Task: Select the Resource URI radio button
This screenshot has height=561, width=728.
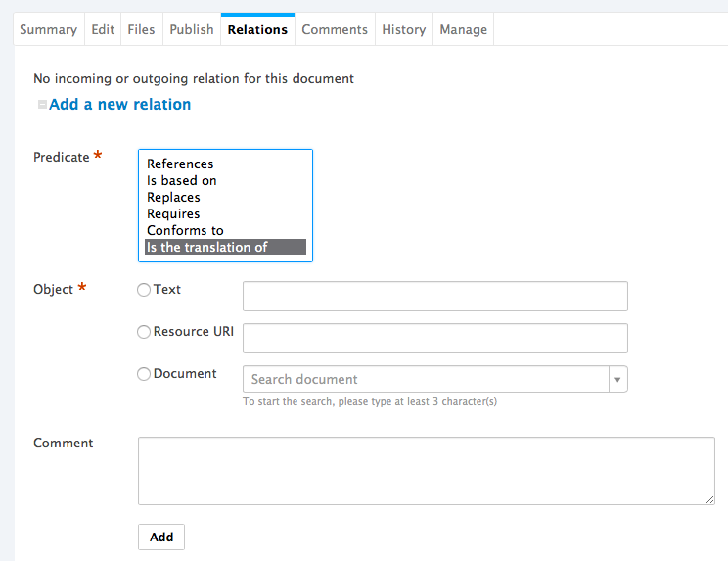Action: coord(144,332)
